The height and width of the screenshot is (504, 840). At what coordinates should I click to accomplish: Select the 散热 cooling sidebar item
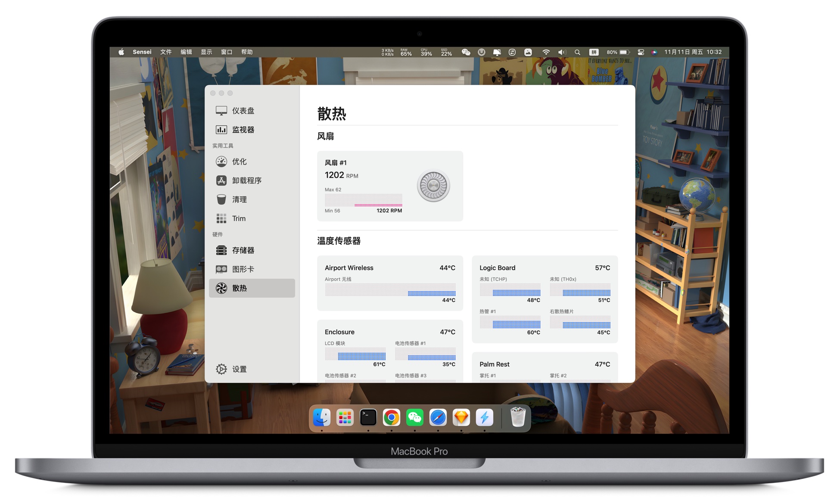[252, 288]
